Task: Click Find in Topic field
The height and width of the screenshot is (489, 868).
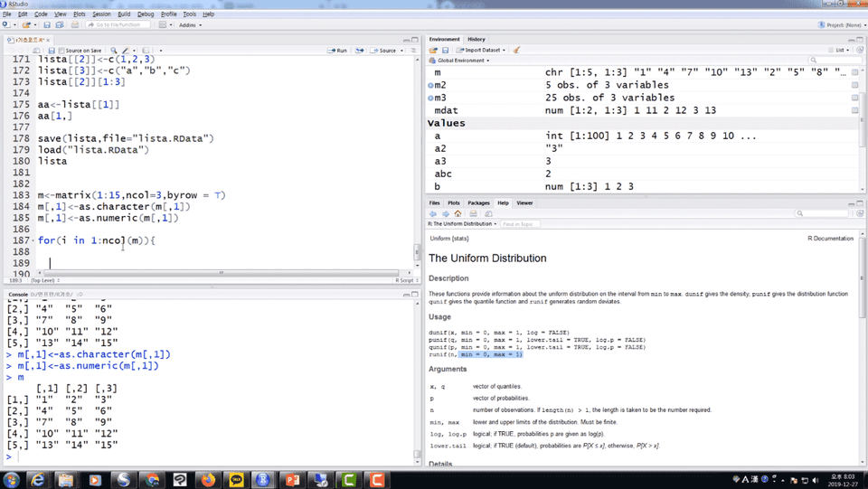Action: 520,224
